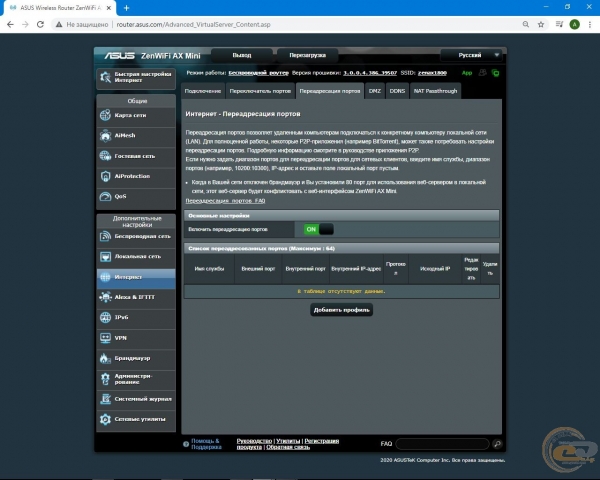Open VPN settings in sidebar

point(136,338)
